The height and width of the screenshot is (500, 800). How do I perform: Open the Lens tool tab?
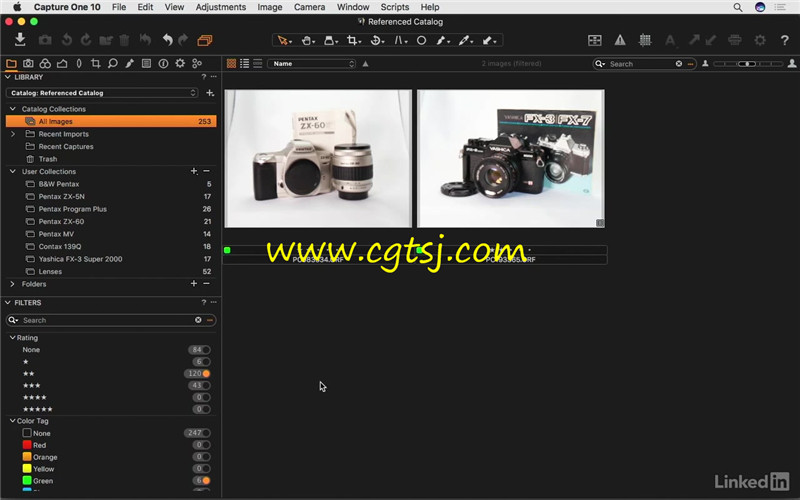pos(79,63)
